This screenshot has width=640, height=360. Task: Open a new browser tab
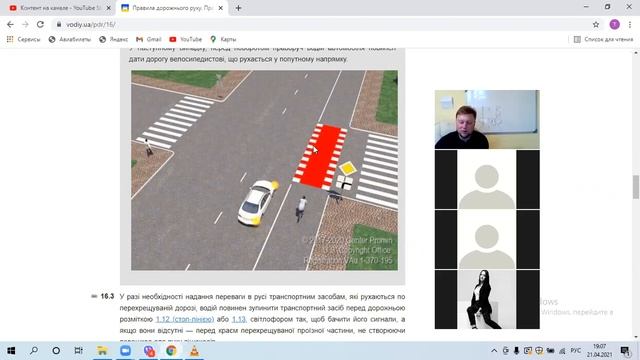click(238, 8)
